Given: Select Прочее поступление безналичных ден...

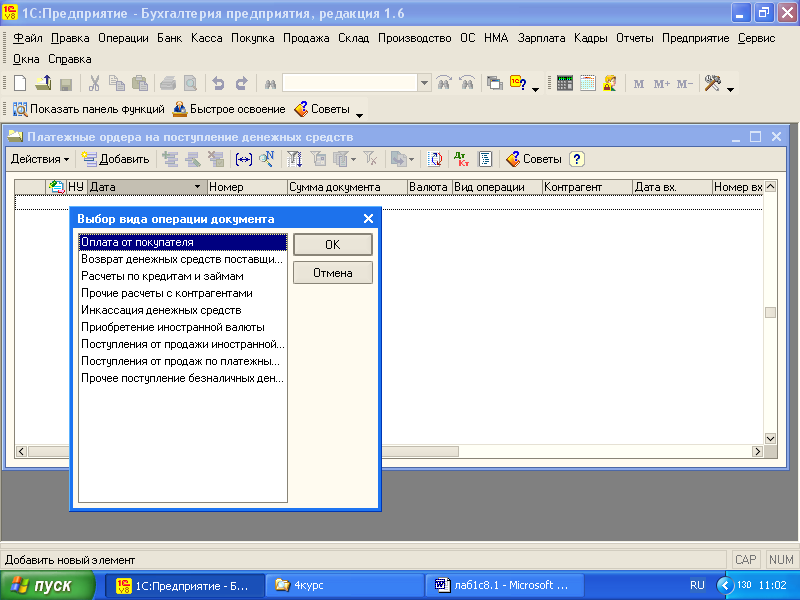Looking at the screenshot, I should (183, 378).
